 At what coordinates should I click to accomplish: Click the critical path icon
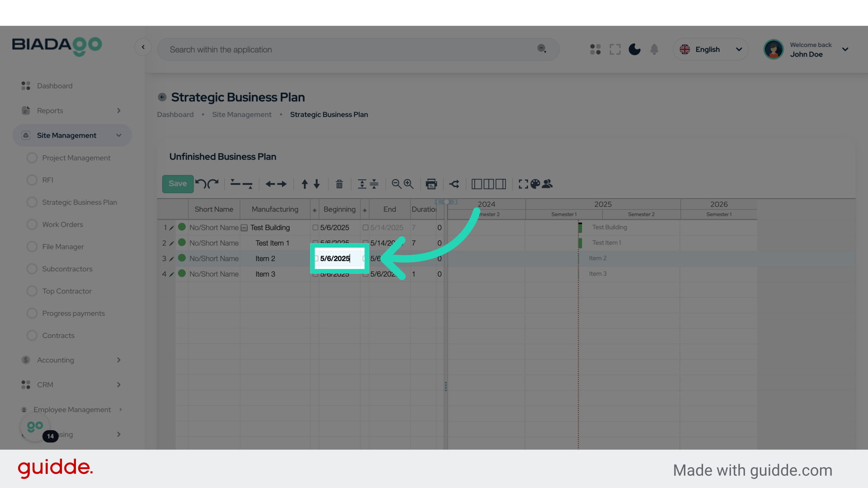(x=454, y=184)
